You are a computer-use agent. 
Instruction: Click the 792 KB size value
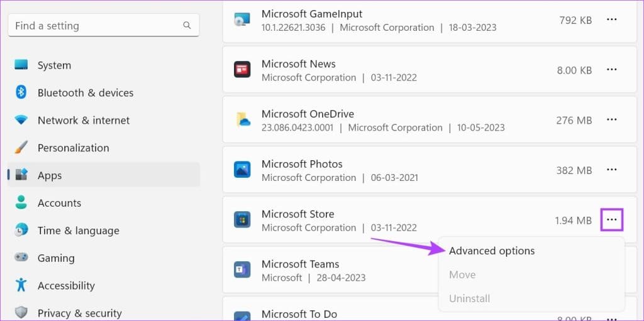tap(575, 20)
